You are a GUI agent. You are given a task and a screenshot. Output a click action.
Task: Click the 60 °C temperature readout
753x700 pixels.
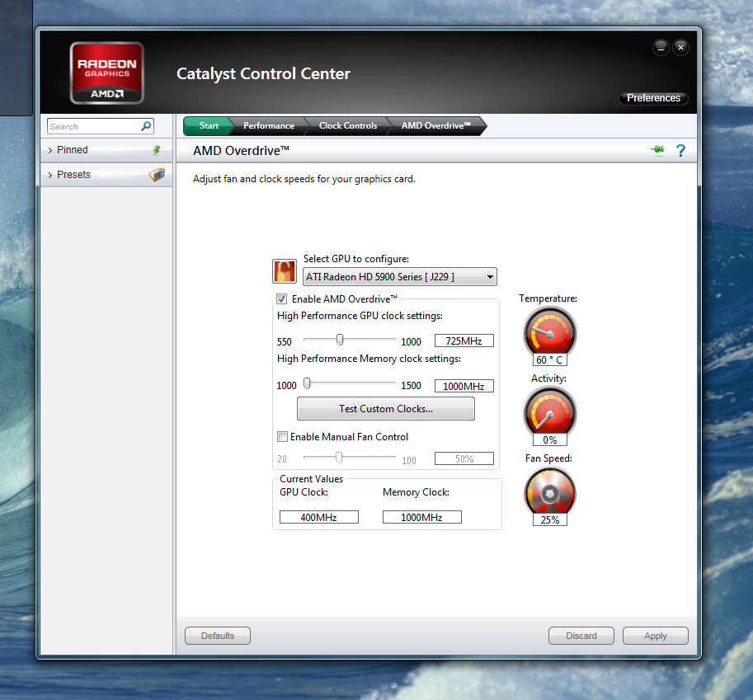(x=550, y=359)
